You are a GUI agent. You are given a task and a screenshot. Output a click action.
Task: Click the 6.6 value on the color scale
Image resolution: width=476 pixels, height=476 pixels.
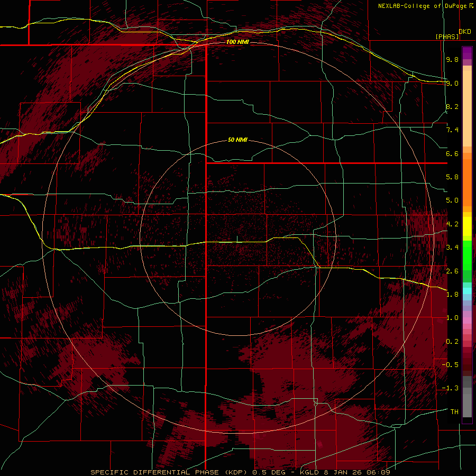coord(452,153)
